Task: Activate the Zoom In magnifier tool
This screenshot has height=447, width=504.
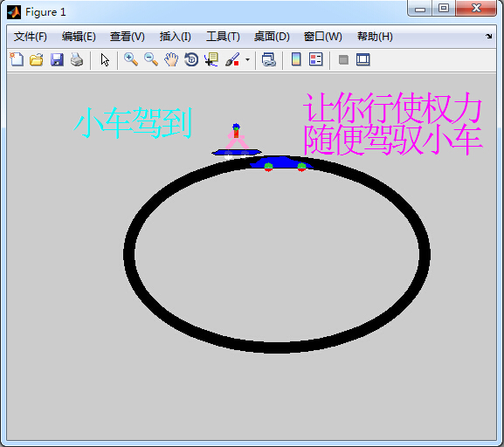Action: coord(131,59)
